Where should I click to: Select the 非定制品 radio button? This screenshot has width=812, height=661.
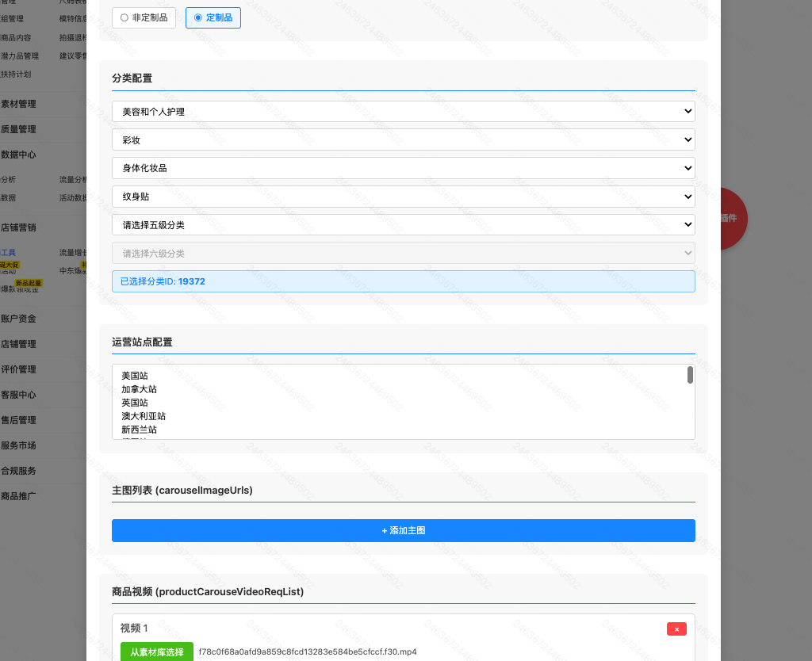[x=144, y=17]
